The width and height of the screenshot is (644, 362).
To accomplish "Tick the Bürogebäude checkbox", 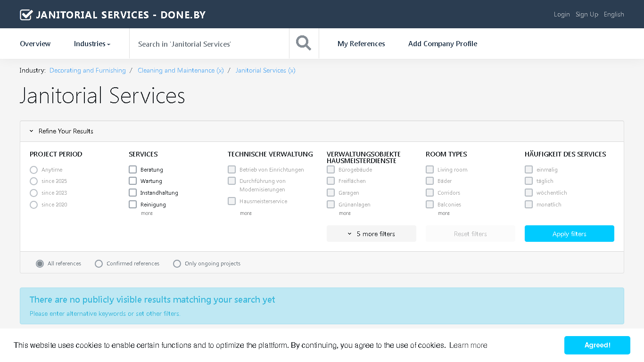I will (330, 169).
